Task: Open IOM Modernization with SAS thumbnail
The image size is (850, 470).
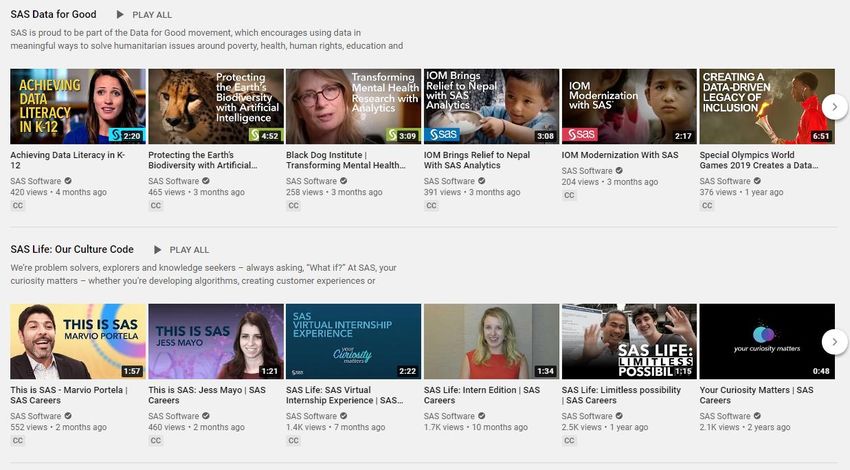Action: click(x=629, y=106)
